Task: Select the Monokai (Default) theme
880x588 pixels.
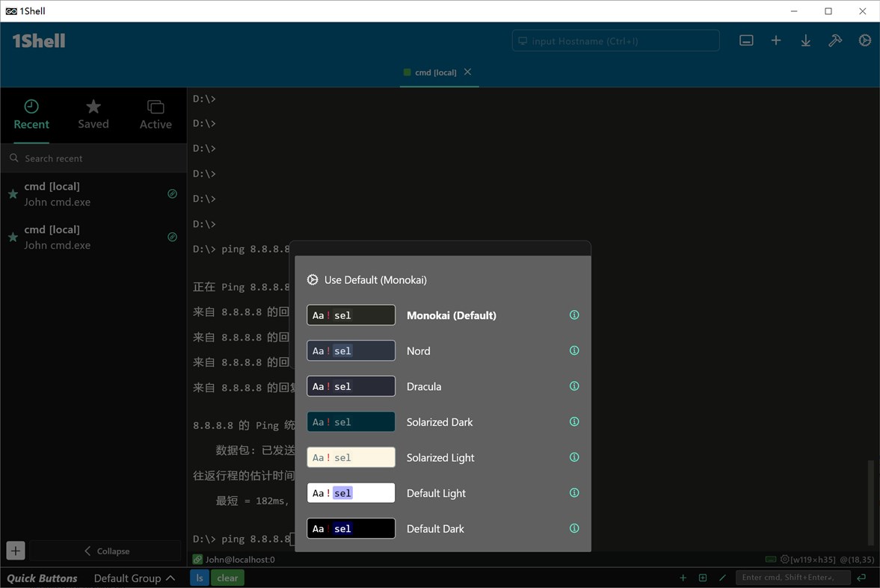Action: [443, 315]
